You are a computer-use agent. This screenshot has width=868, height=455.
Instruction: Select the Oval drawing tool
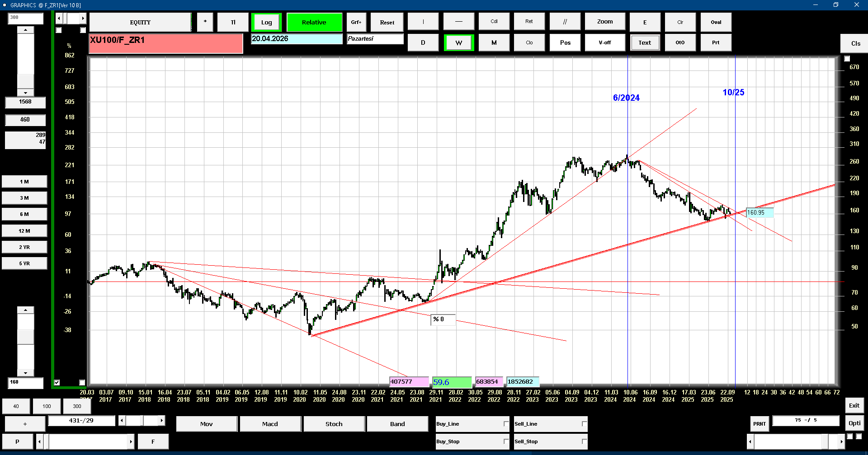click(716, 22)
